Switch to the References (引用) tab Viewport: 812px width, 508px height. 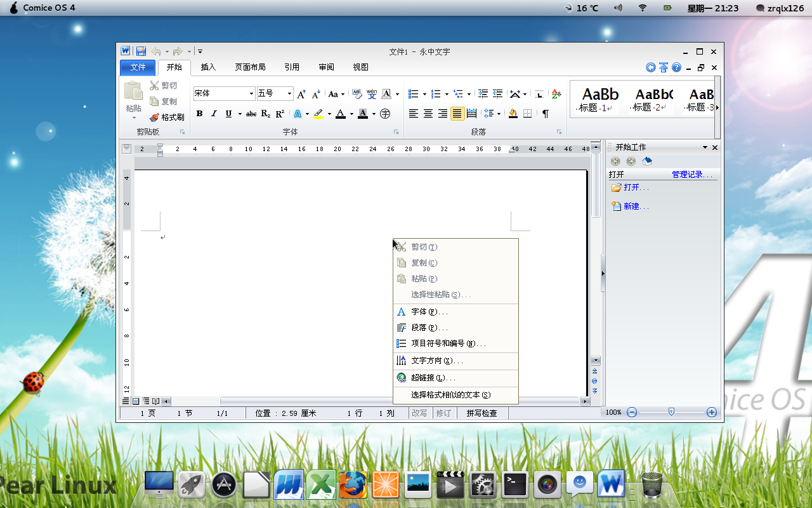[292, 67]
